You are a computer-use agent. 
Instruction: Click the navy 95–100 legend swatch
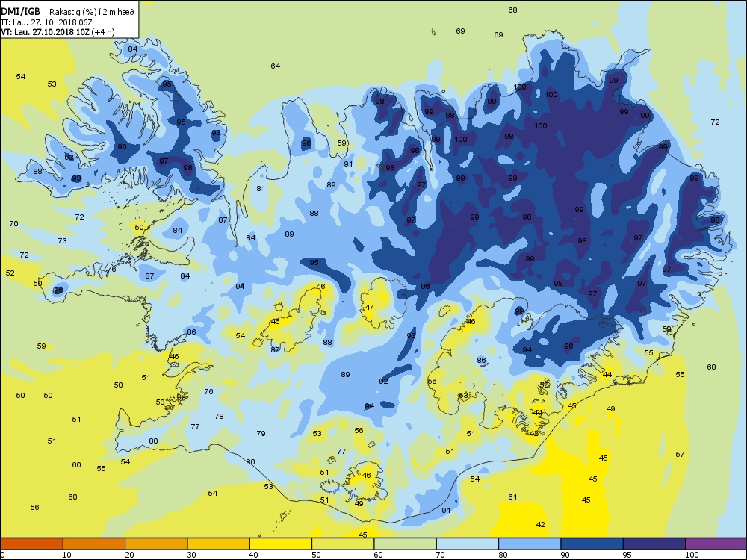pos(654,544)
